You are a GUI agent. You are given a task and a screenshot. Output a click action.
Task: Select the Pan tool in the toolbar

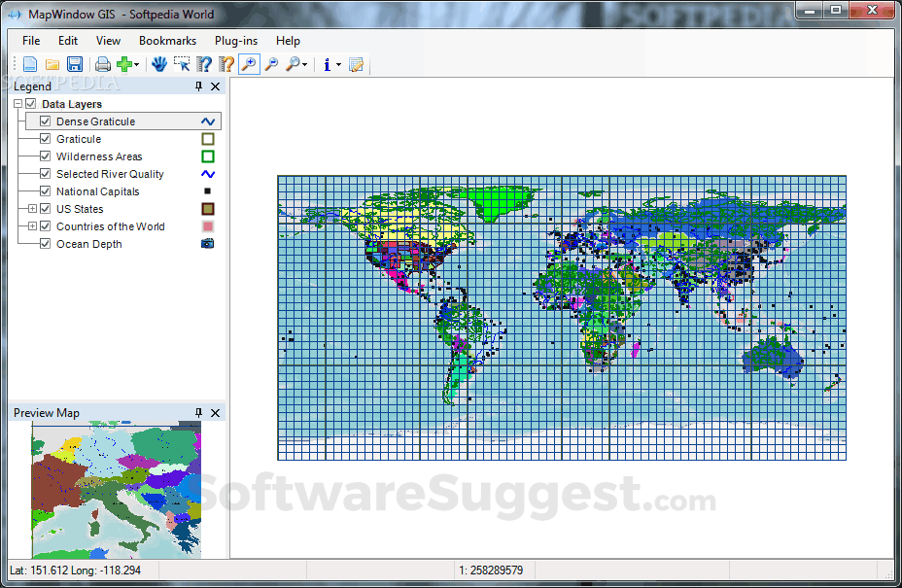tap(159, 63)
